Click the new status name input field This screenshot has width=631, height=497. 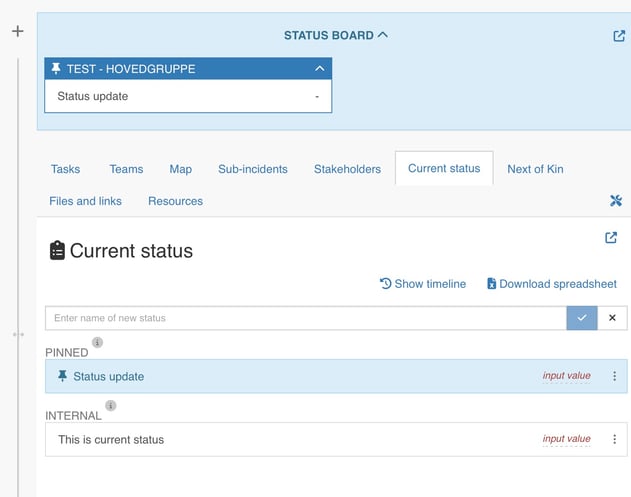tap(305, 318)
